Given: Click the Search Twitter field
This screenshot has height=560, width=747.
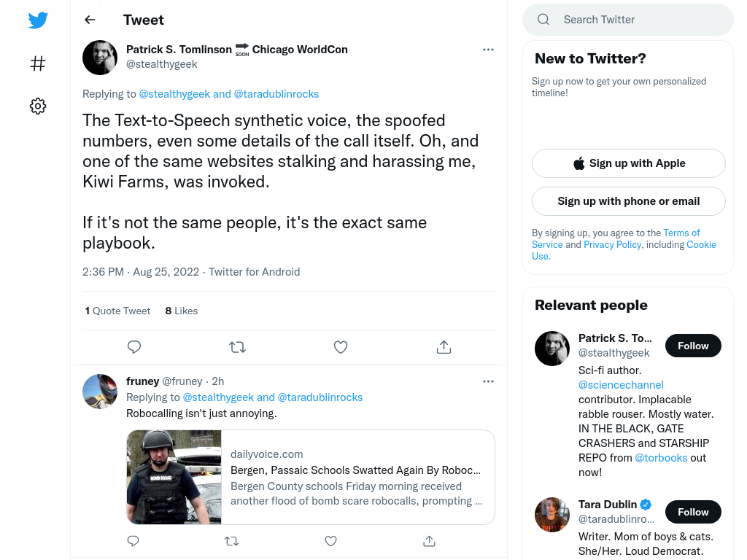Looking at the screenshot, I should coord(628,20).
